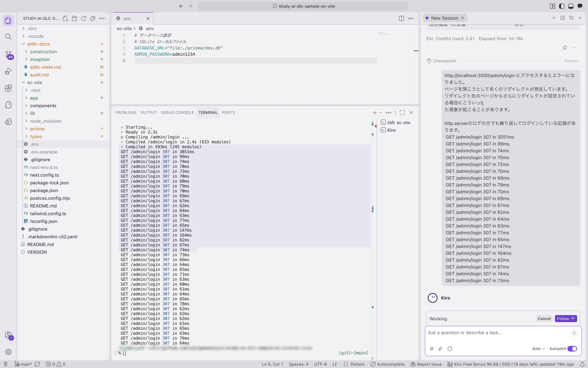Image resolution: width=588 pixels, height=368 pixels.
Task: Open package.json in explorer
Action: pos(44,190)
